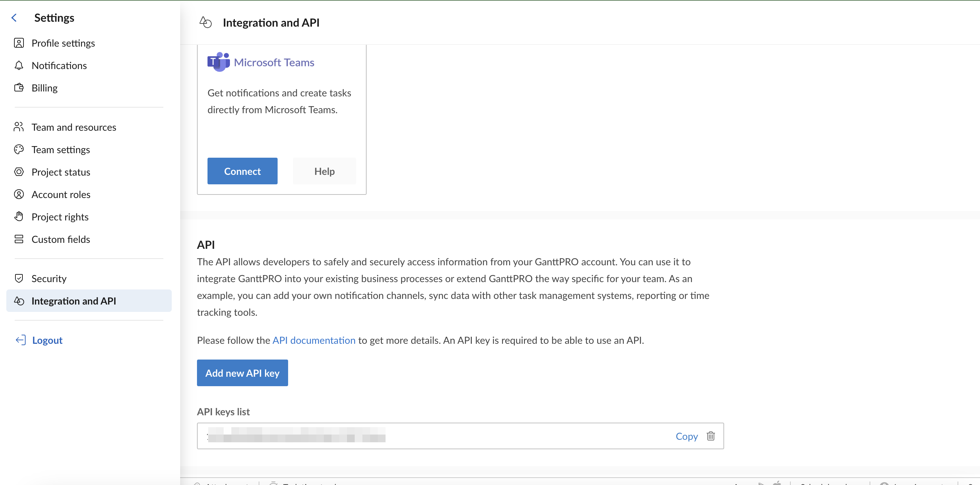Open the Project status section
Screen dimensions: 980x485
tap(61, 172)
